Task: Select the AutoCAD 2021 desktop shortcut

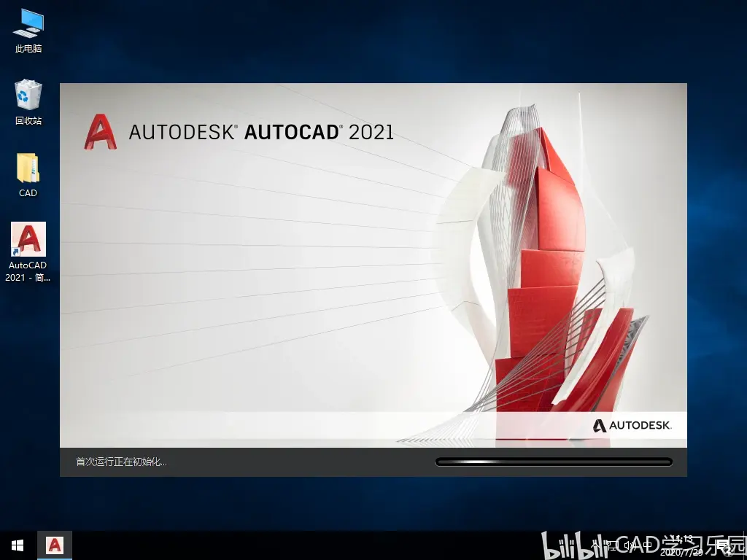Action: pos(28,252)
